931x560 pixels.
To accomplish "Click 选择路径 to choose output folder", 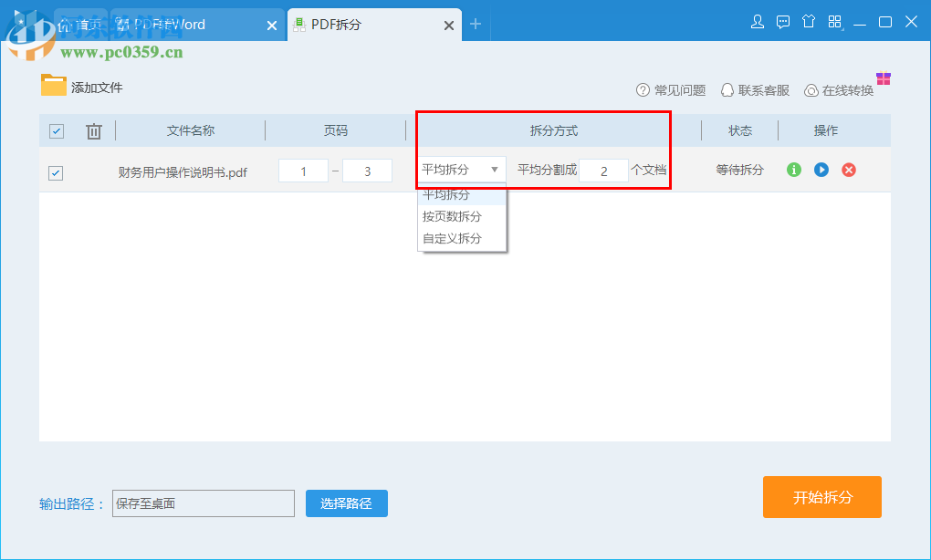I will point(346,503).
